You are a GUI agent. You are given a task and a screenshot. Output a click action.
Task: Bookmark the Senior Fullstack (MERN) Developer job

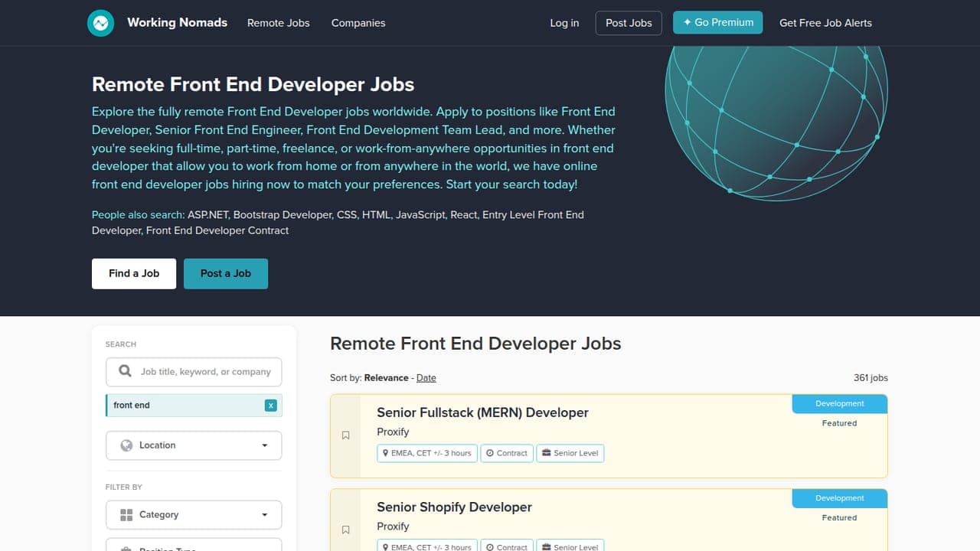click(x=345, y=435)
